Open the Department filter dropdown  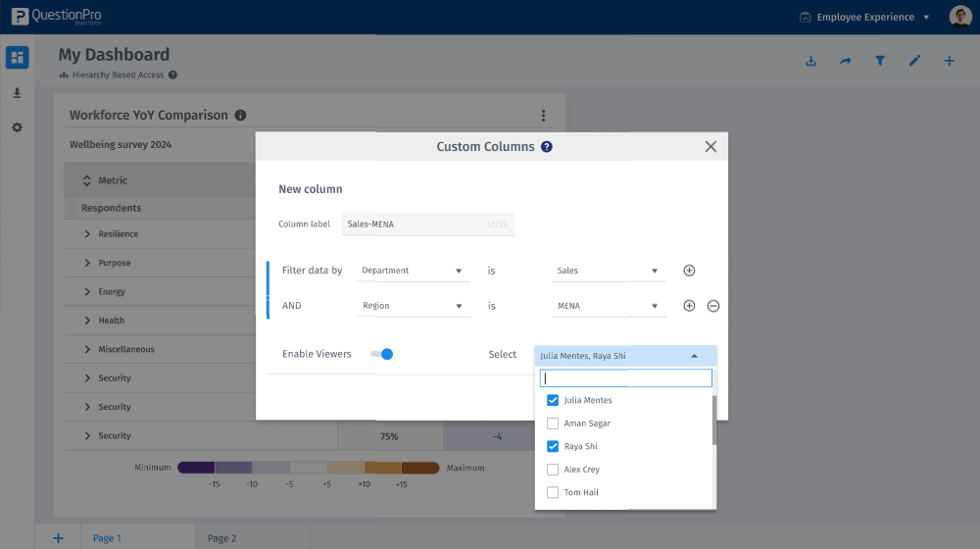(x=413, y=271)
